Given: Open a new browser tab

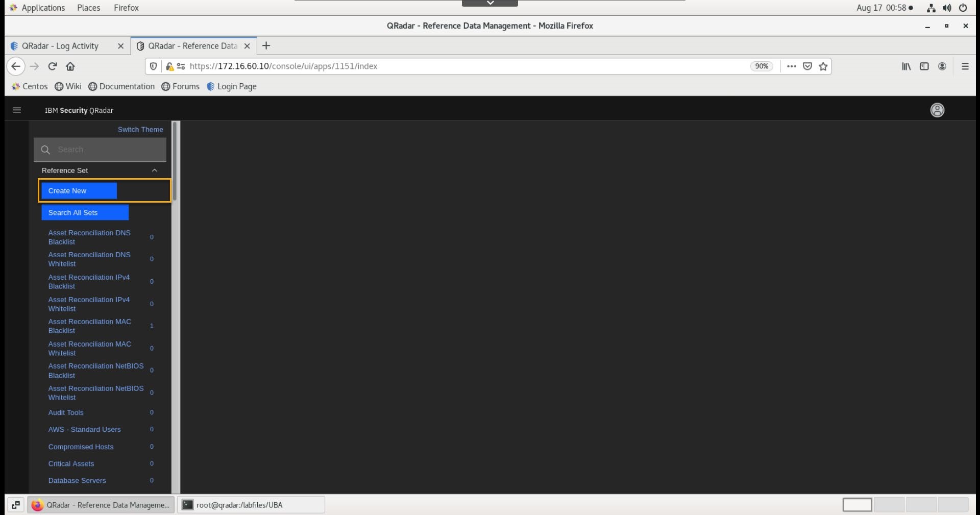Looking at the screenshot, I should coord(266,46).
